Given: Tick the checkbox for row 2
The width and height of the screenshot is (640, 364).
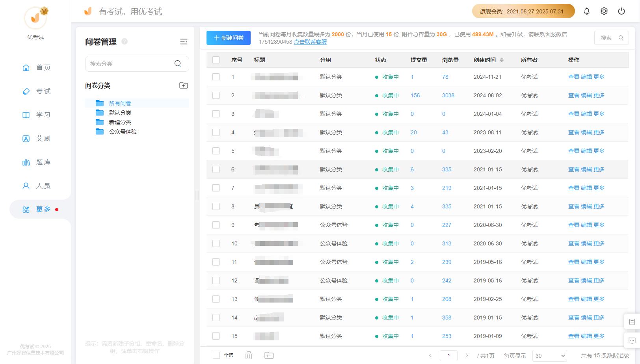Looking at the screenshot, I should click(x=216, y=95).
